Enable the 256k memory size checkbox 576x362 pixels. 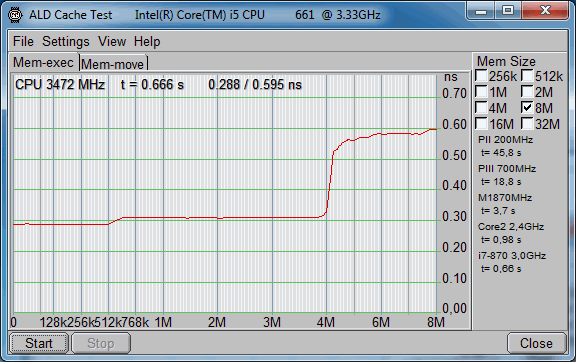tap(481, 76)
